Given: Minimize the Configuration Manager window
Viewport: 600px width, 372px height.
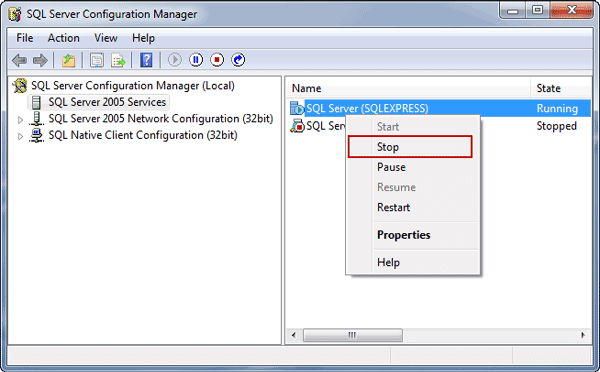Looking at the screenshot, I should coord(513,11).
